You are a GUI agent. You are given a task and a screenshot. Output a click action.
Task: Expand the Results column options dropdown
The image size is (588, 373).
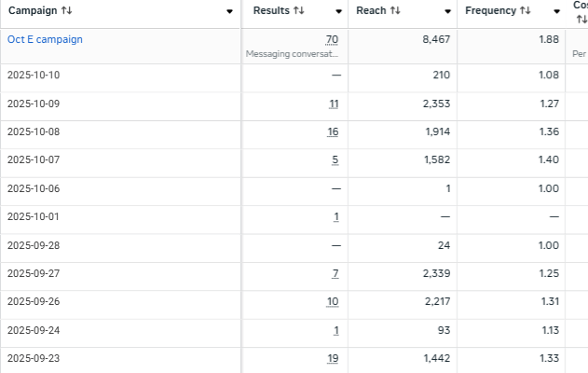tap(337, 12)
